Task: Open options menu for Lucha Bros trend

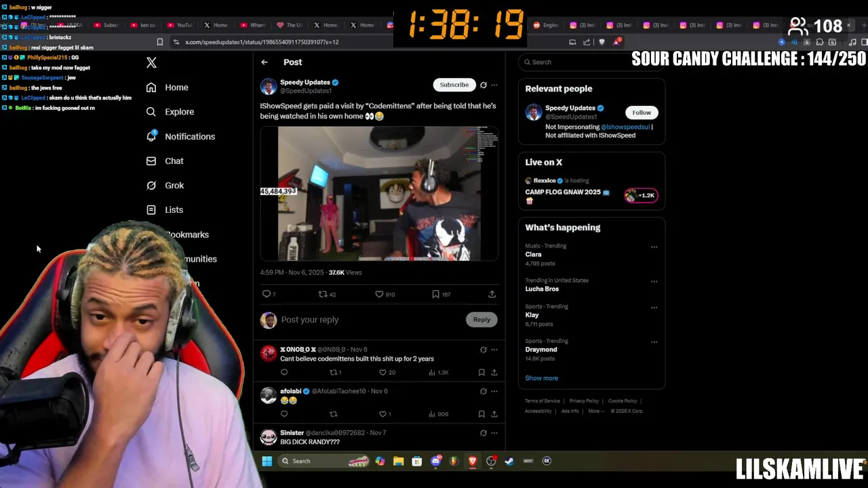Action: click(x=654, y=281)
